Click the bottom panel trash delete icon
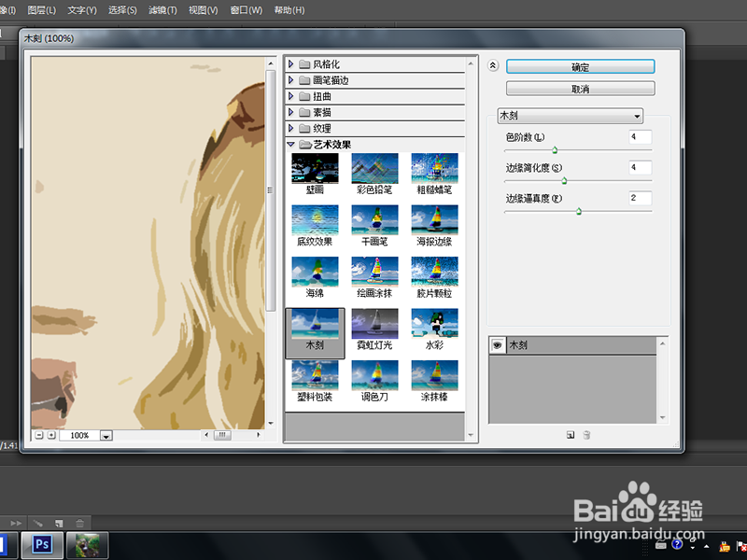The height and width of the screenshot is (560, 747). [79, 524]
